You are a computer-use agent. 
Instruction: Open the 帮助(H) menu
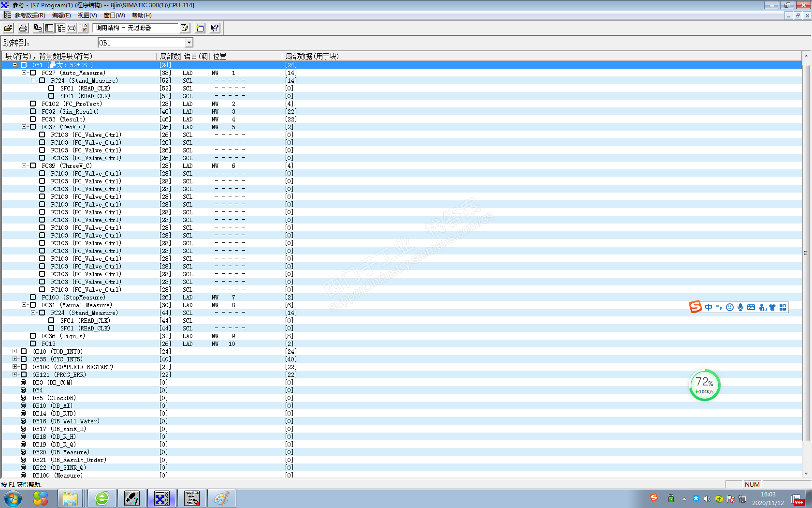tap(142, 15)
